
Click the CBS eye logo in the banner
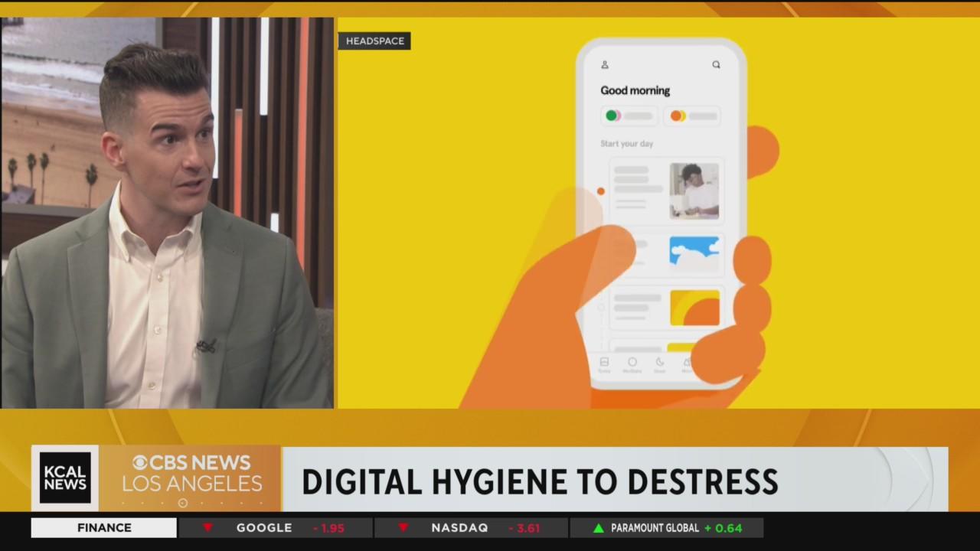tap(140, 464)
